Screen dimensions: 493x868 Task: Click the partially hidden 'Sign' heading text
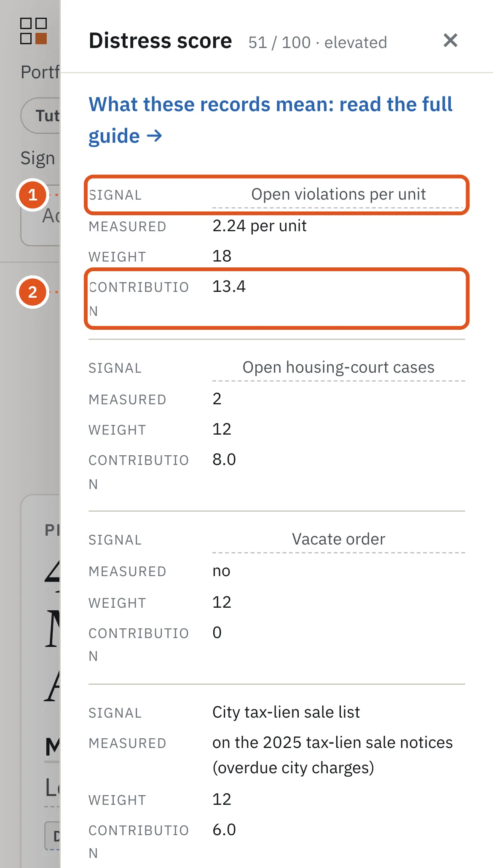tap(38, 158)
